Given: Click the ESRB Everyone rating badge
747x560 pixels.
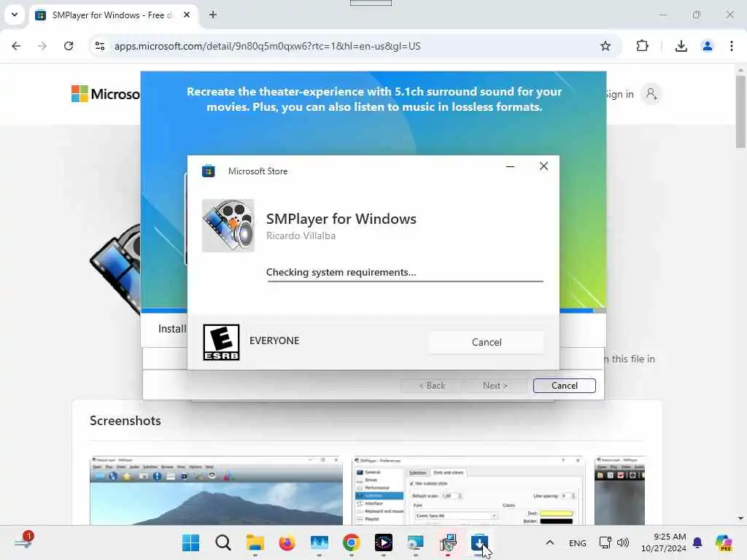Looking at the screenshot, I should pyautogui.click(x=221, y=342).
